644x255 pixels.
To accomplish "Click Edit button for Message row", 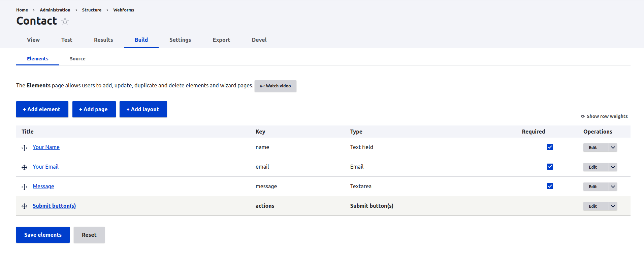I will click(x=592, y=187).
